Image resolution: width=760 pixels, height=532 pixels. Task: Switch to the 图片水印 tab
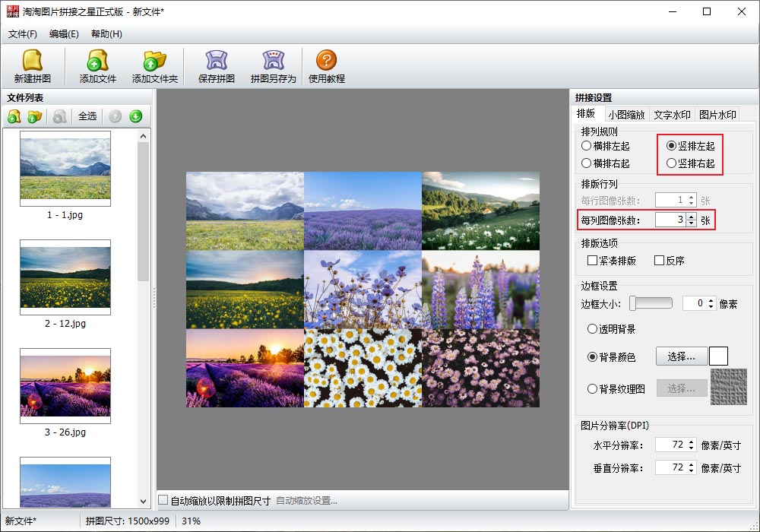tap(717, 115)
